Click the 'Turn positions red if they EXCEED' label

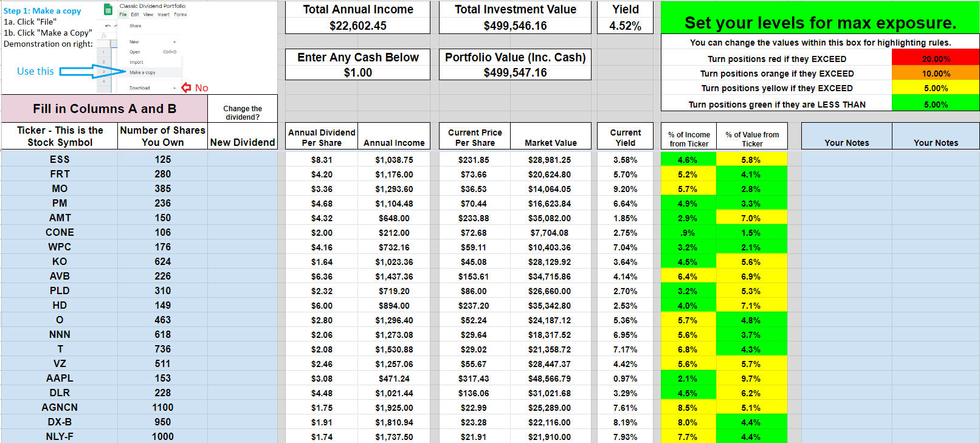click(x=777, y=59)
